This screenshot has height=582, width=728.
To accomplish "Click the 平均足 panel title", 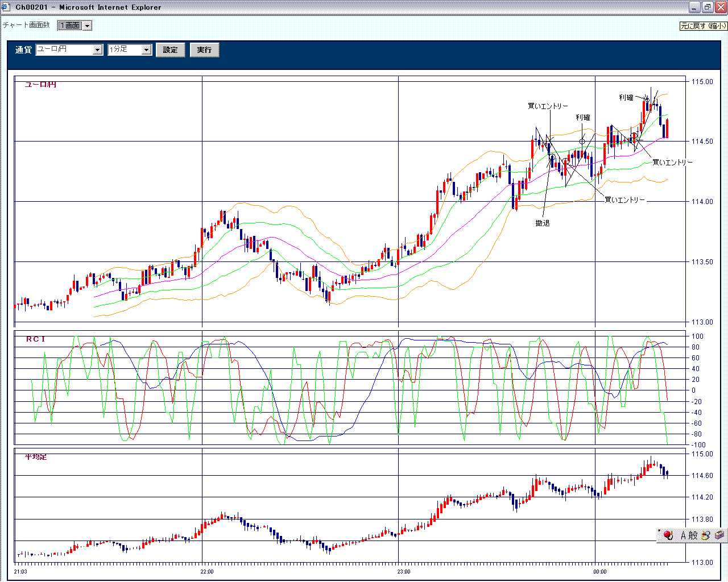I will [36, 457].
